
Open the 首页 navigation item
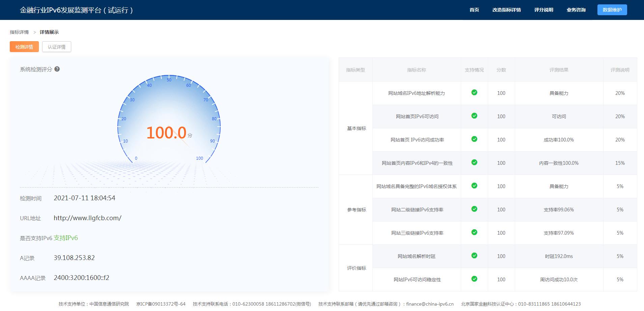click(474, 10)
